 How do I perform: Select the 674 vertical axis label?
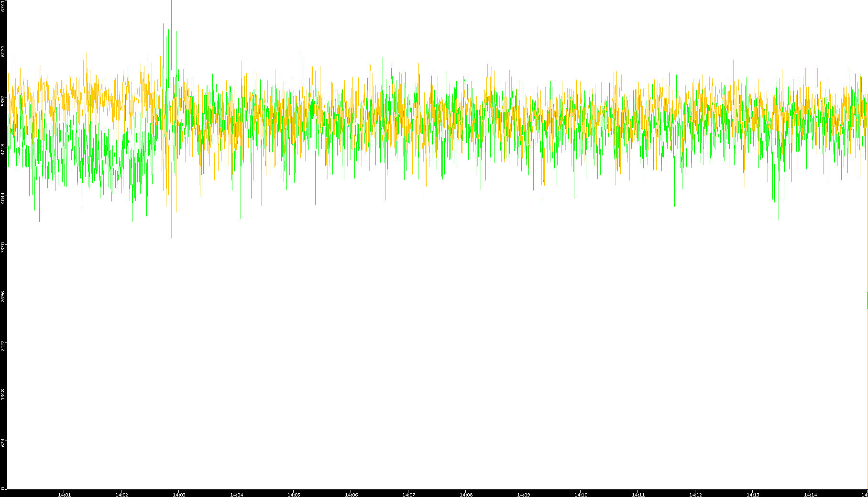(x=3, y=443)
